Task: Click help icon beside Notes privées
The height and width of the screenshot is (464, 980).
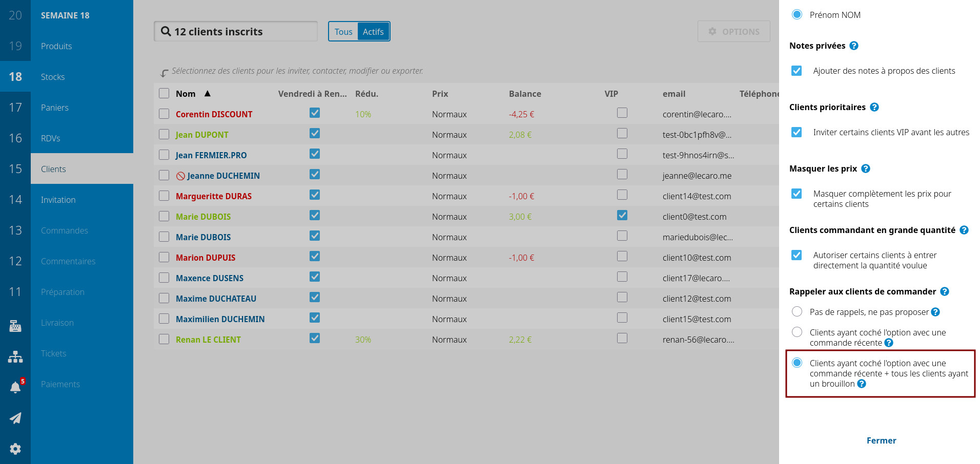Action: click(x=854, y=46)
